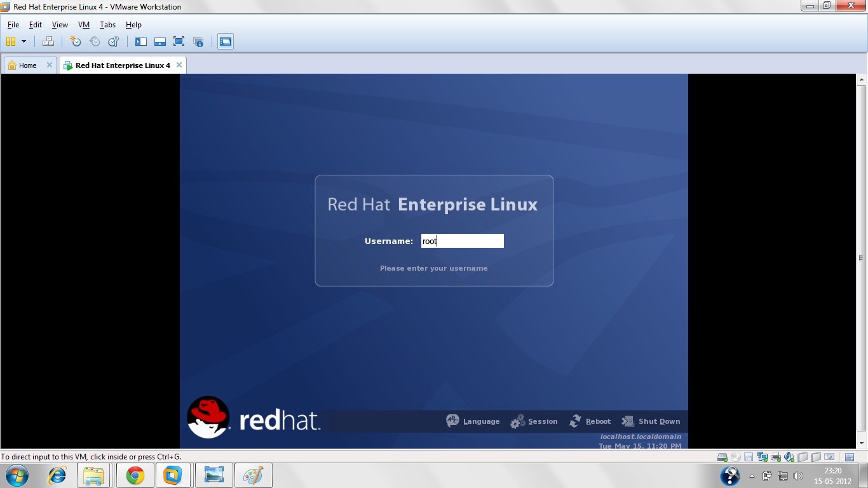Click the hard disk device status icon
The width and height of the screenshot is (868, 488).
(722, 457)
